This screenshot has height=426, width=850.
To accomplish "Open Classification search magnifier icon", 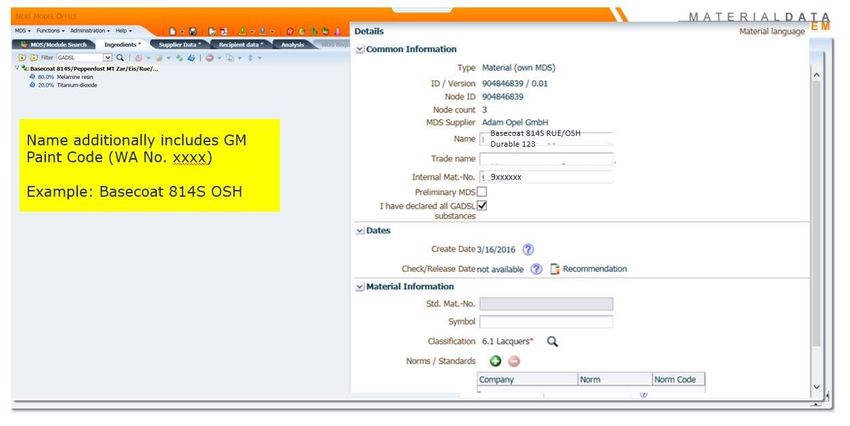I will pos(552,341).
